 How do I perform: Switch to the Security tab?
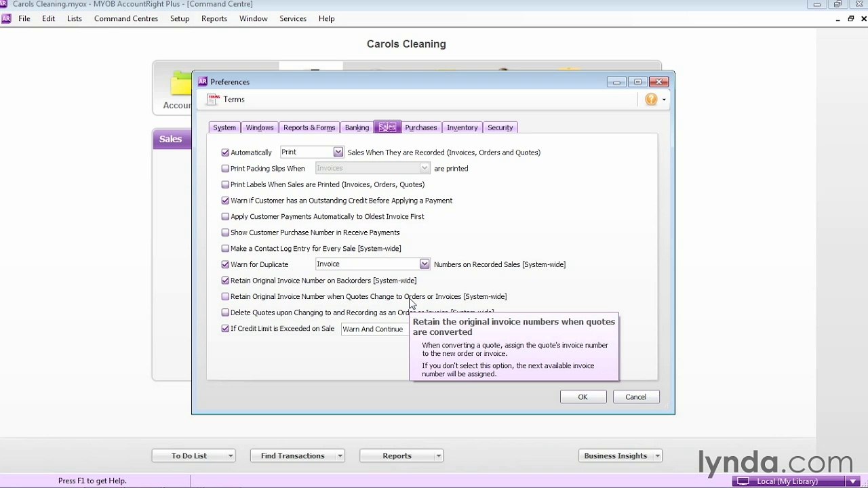500,127
